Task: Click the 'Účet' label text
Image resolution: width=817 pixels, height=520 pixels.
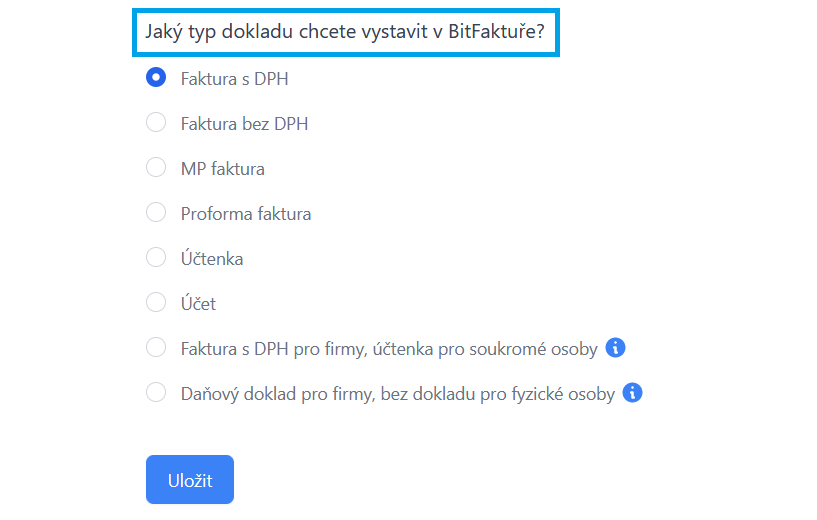Action: pos(198,304)
